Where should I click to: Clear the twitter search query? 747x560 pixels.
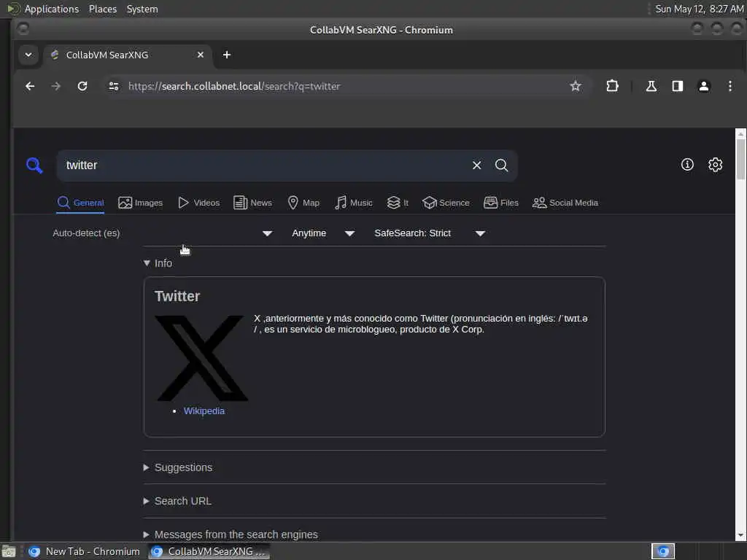(x=476, y=166)
